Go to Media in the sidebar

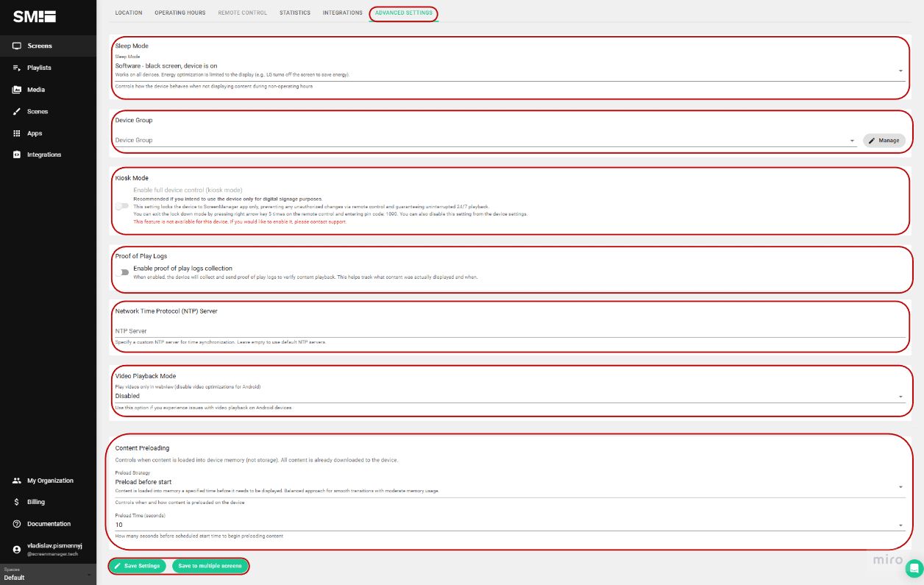36,90
